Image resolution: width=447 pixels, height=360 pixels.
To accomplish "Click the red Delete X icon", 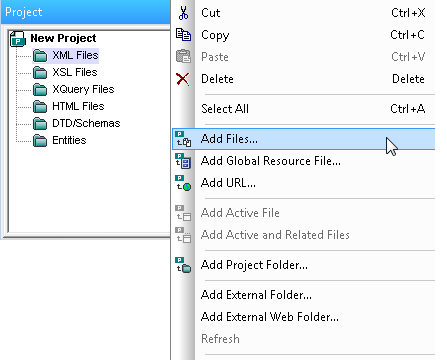I will (x=183, y=79).
